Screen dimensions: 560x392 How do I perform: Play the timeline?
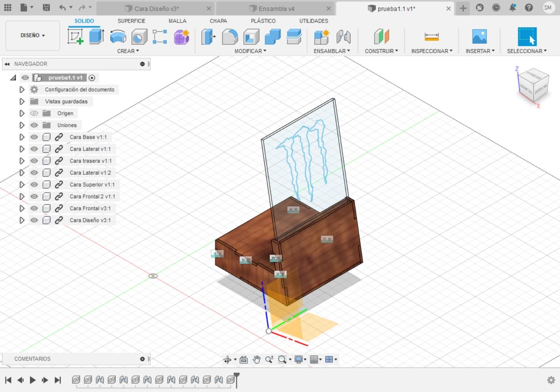point(33,380)
